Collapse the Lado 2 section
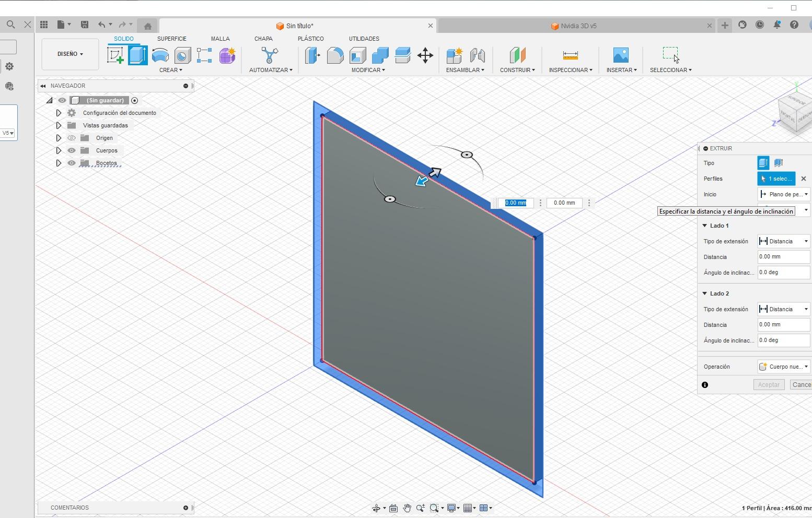812x518 pixels. pos(704,293)
